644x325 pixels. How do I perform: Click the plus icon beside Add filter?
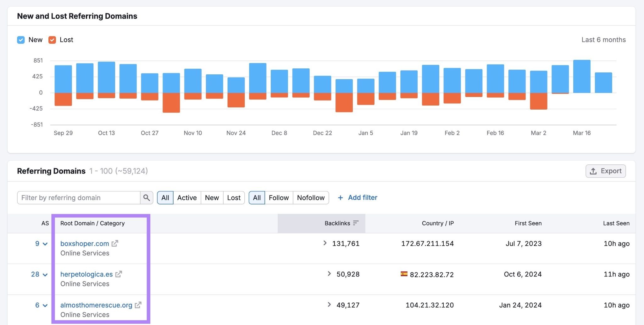click(x=340, y=198)
